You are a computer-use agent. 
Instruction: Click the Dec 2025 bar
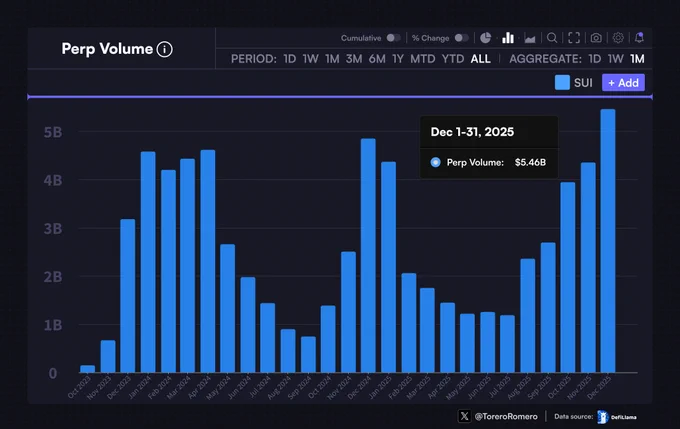click(608, 241)
